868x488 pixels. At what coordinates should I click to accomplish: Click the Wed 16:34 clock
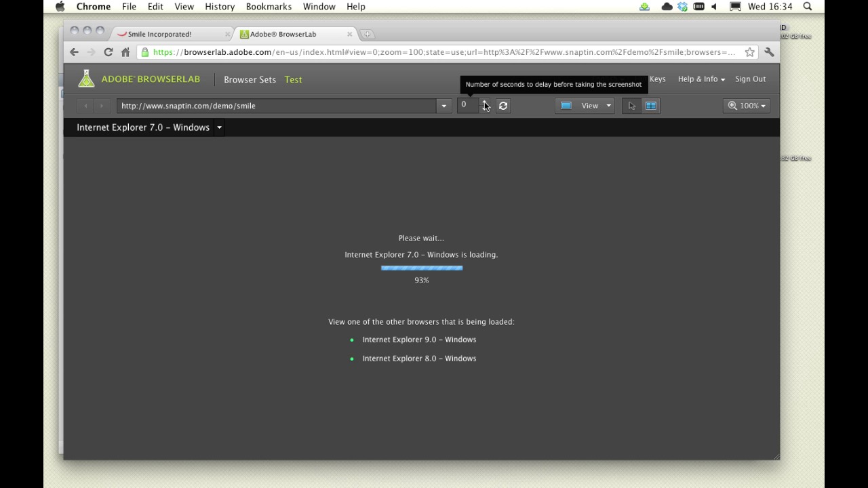(770, 6)
